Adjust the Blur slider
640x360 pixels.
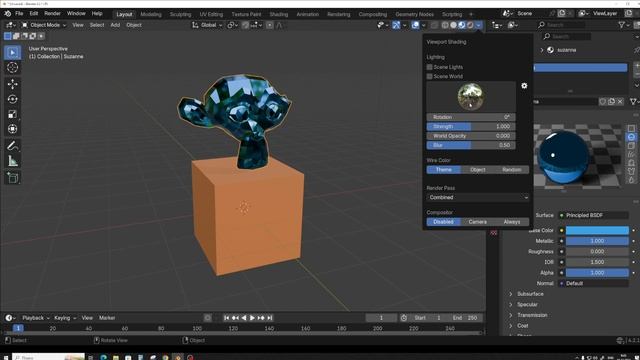tap(471, 145)
